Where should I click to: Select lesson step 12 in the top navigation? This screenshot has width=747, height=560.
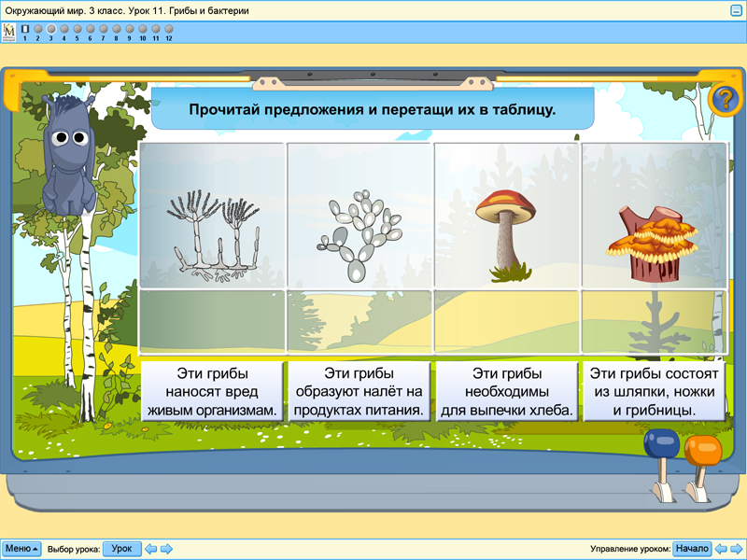[168, 29]
